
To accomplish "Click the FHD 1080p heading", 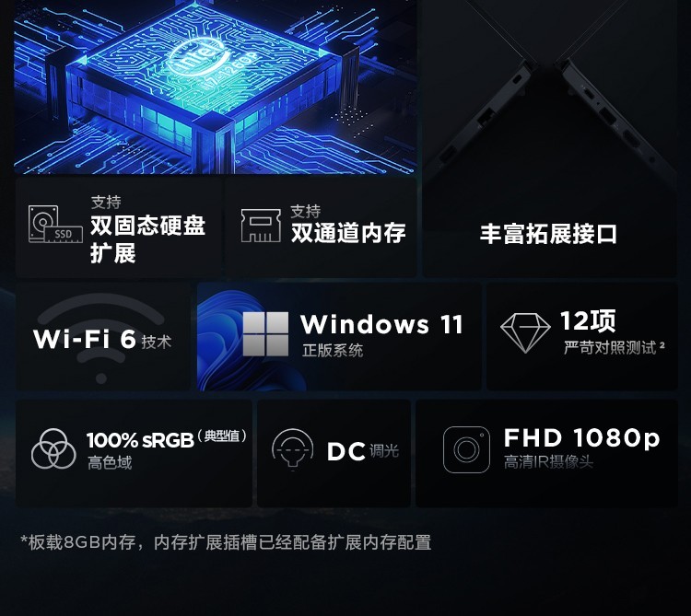I will coord(581,438).
